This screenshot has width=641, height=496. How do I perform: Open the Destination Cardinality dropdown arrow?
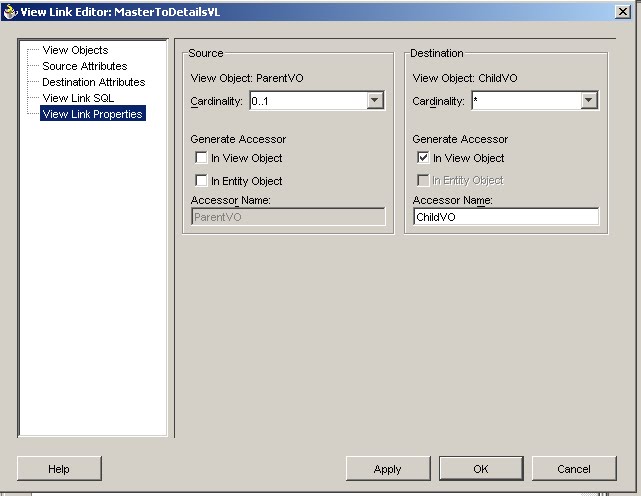[589, 100]
